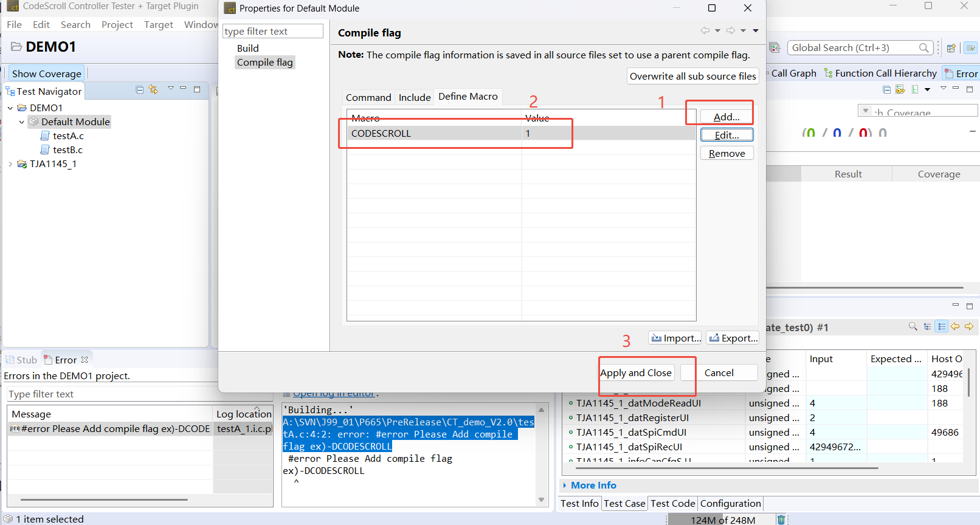Switch to the Test Case bottom tab
This screenshot has width=980, height=525.
pyautogui.click(x=624, y=503)
